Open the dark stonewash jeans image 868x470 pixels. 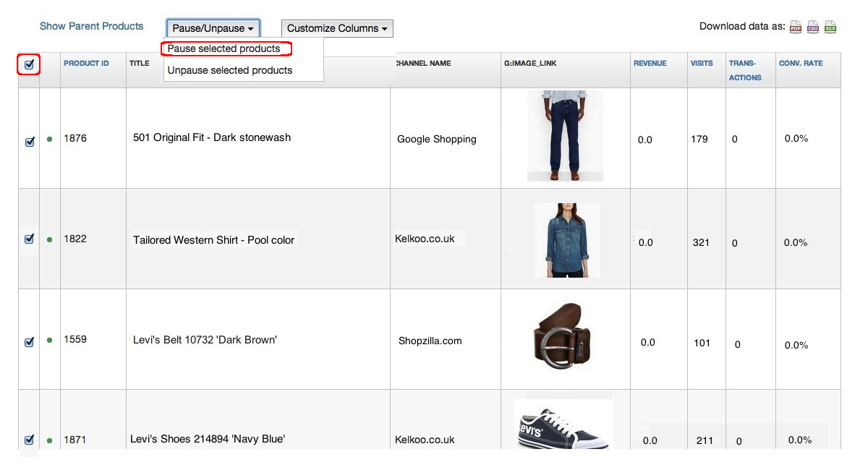565,135
